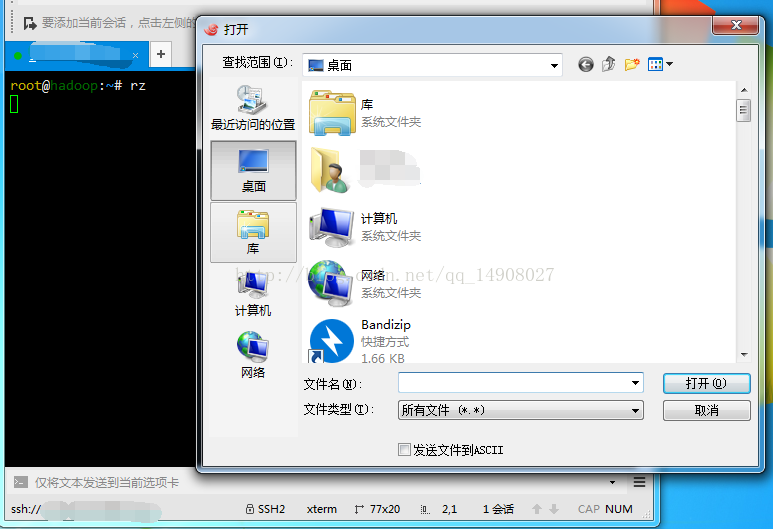Click the send-text compose bar icon
The image size is (773, 529).
tap(20, 482)
